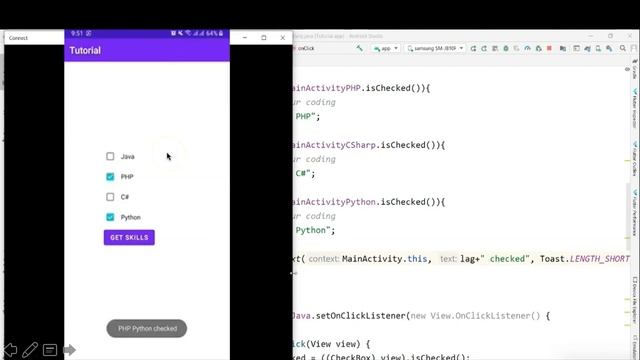
Task: Click the 'MainActivity.this' code argument
Action: (x=384, y=259)
